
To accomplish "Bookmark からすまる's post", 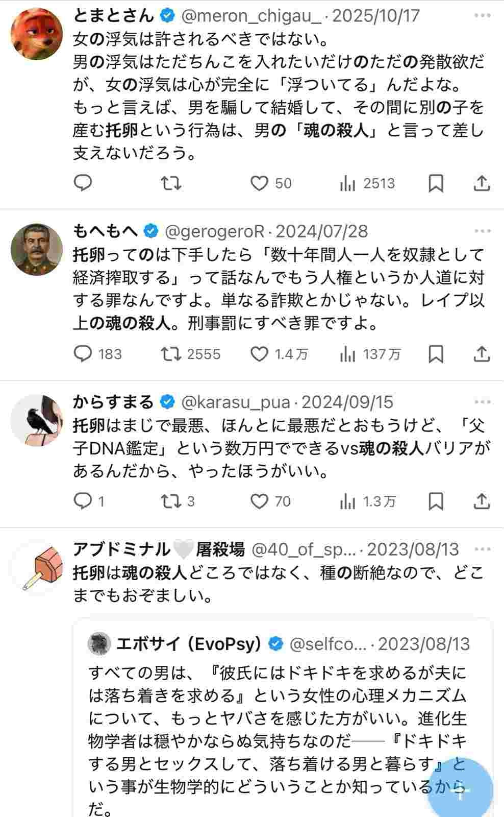I will (436, 501).
